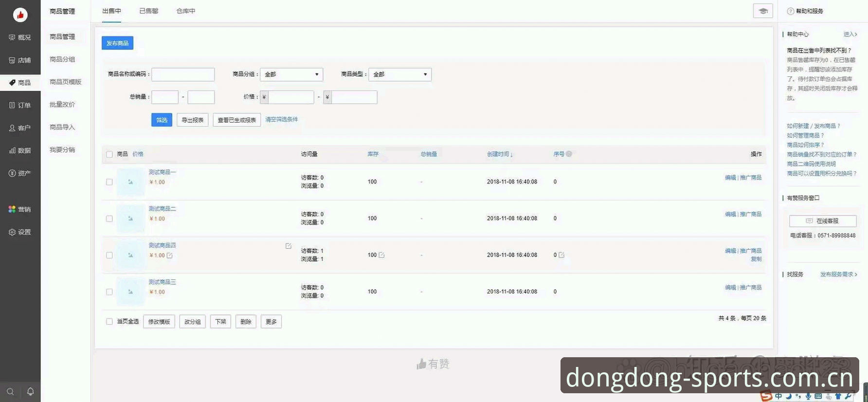The height and width of the screenshot is (402, 868).
Task: Click 修改模版 batch button
Action: click(159, 322)
